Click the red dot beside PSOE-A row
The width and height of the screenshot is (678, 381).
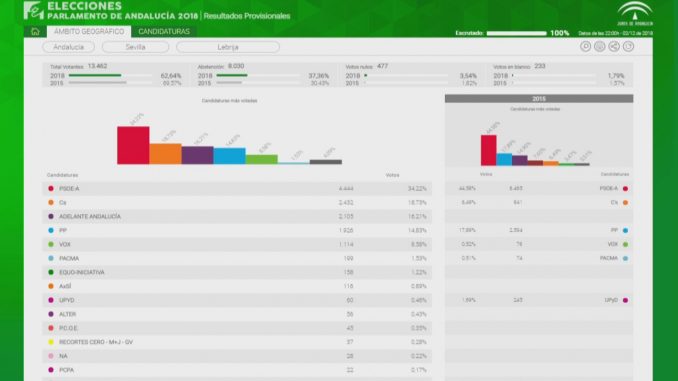pyautogui.click(x=51, y=189)
